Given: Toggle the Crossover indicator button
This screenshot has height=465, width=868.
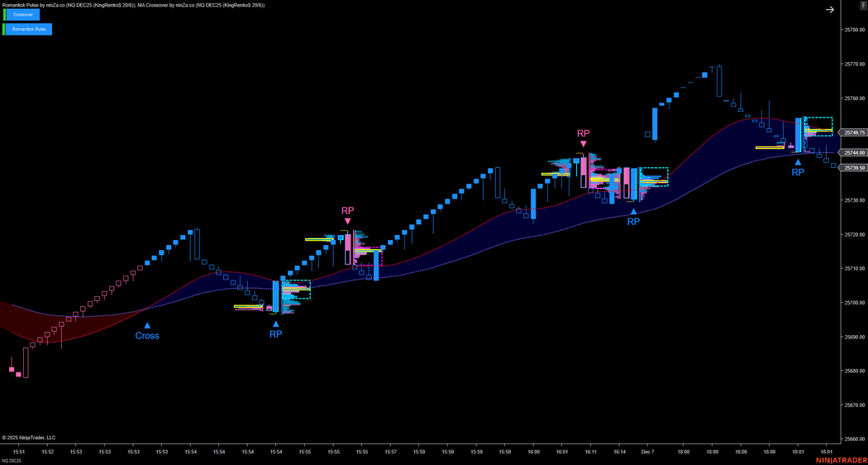Looking at the screenshot, I should (29, 15).
